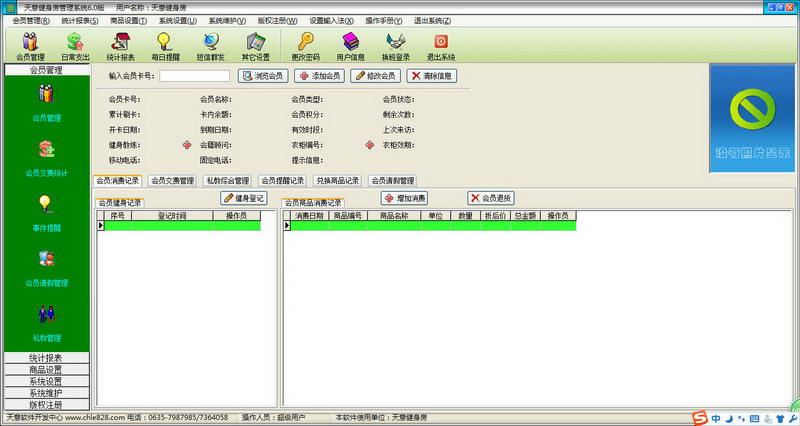Switch to the 会员交费管理 tab

coord(172,181)
